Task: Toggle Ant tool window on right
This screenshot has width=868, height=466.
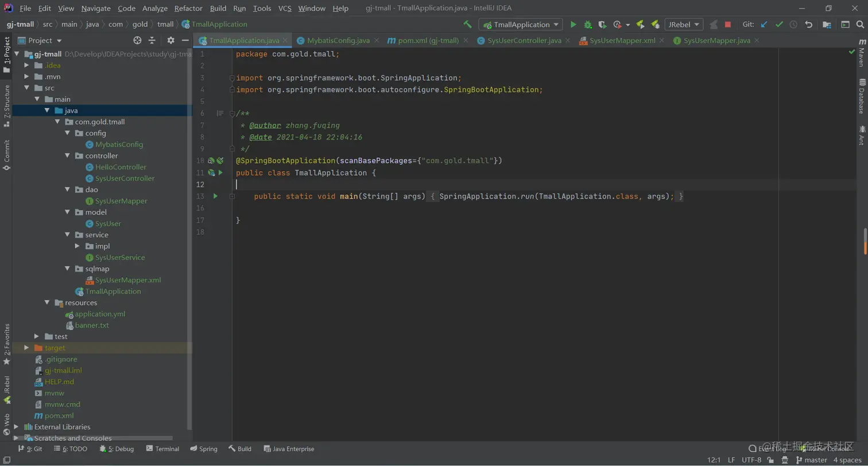Action: (862, 134)
